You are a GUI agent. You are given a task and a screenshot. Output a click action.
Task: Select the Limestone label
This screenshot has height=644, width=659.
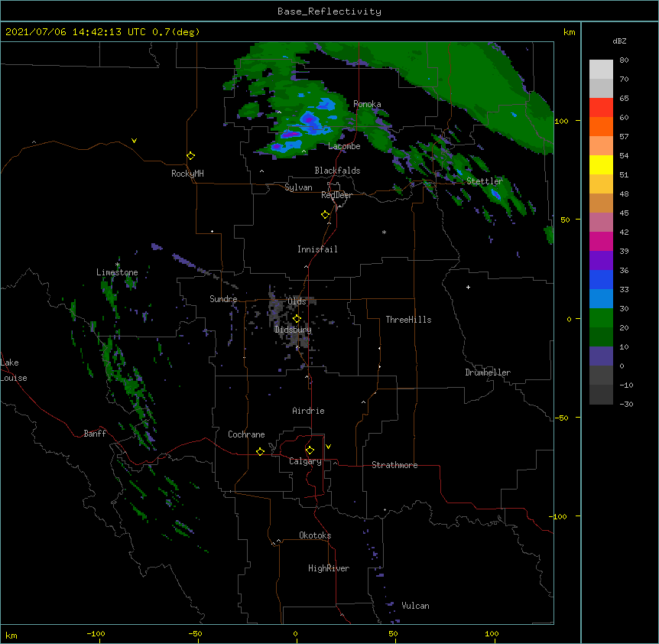tap(117, 272)
